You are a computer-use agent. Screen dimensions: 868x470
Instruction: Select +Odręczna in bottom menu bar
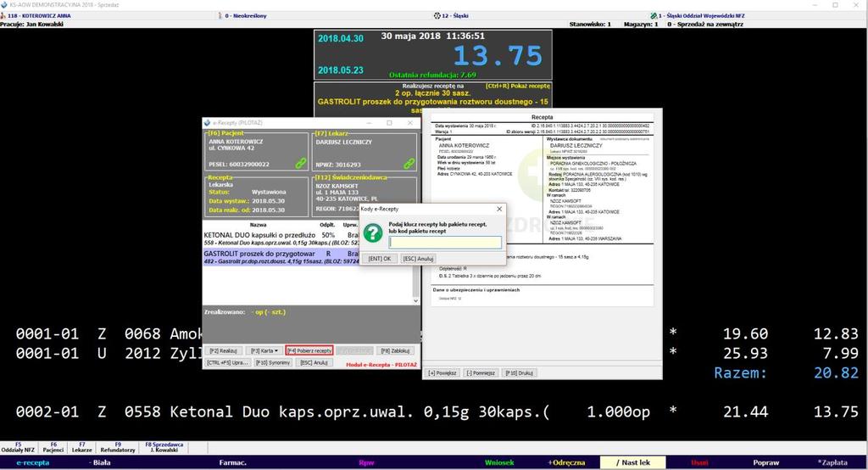pos(566,462)
